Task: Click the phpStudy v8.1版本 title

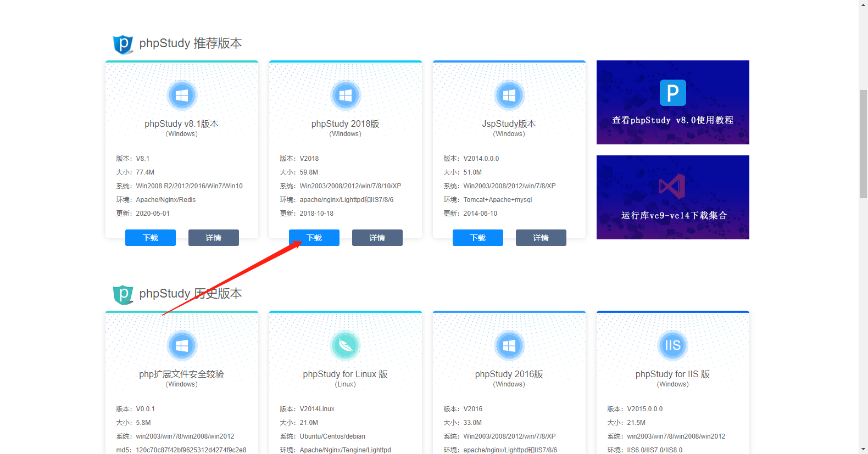Action: pyautogui.click(x=182, y=124)
